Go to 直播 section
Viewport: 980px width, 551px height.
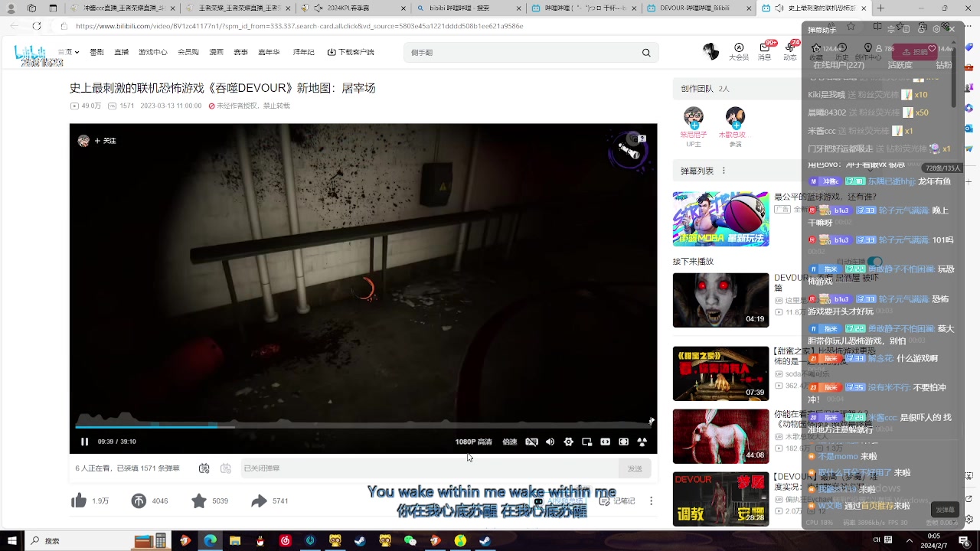(x=121, y=52)
